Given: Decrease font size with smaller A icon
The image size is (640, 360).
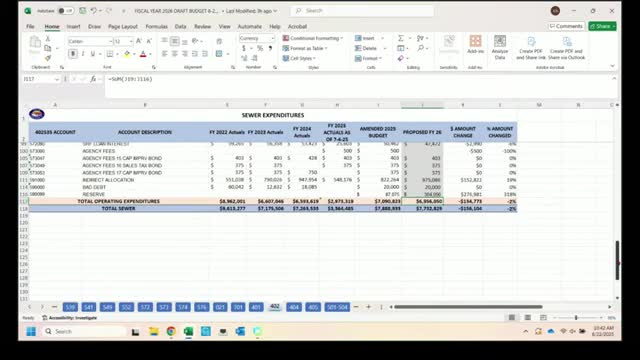Looking at the screenshot, I should 149,41.
